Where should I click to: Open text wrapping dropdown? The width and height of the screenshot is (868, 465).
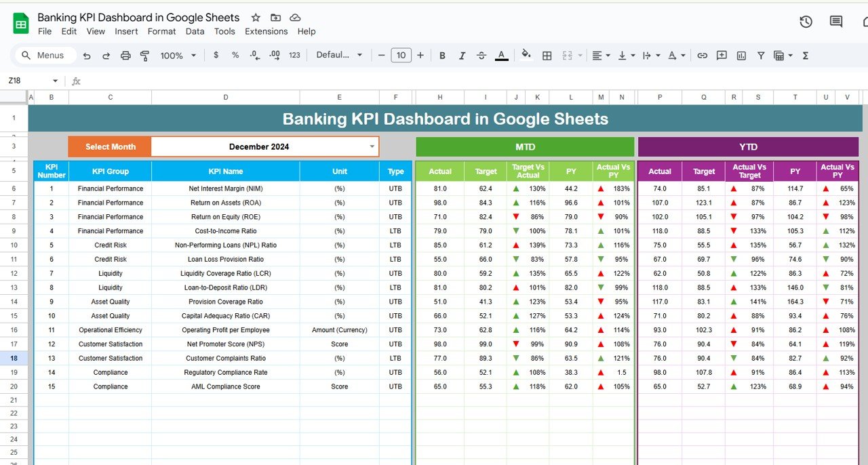click(650, 56)
